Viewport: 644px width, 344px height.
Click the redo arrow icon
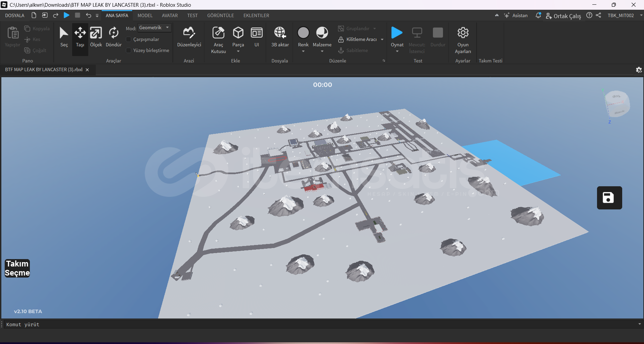pyautogui.click(x=56, y=15)
